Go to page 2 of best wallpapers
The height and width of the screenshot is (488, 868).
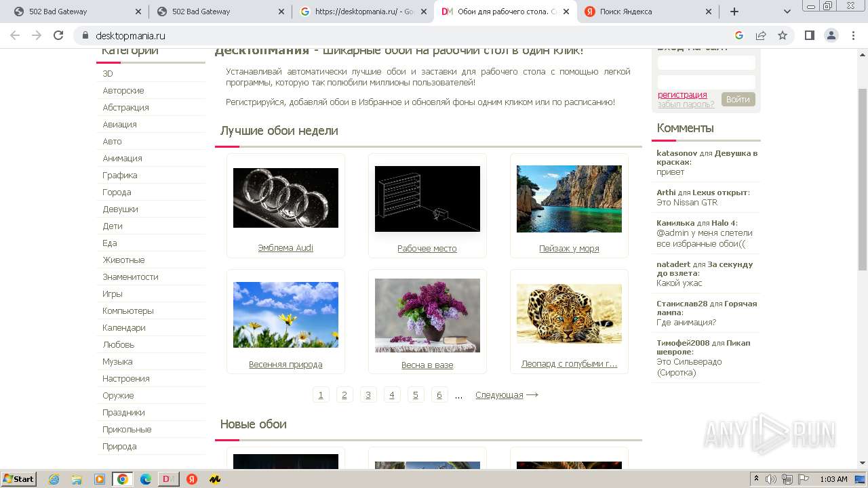[344, 395]
